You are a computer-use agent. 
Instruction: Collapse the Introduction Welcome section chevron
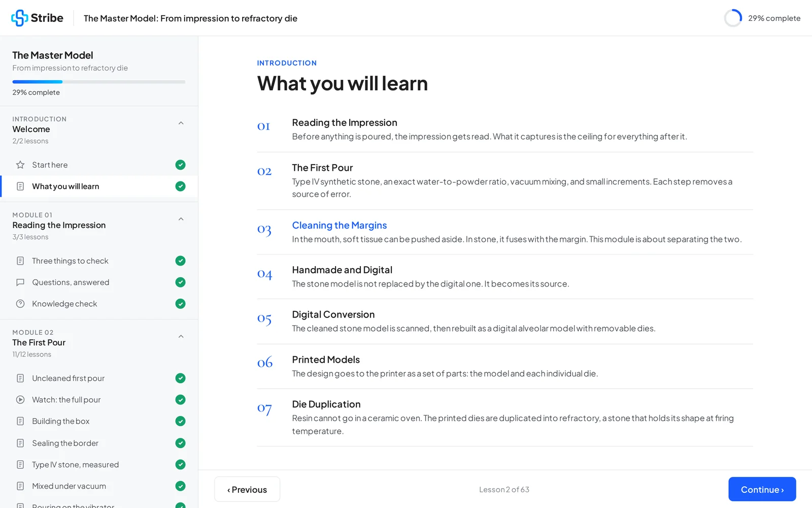(x=181, y=123)
